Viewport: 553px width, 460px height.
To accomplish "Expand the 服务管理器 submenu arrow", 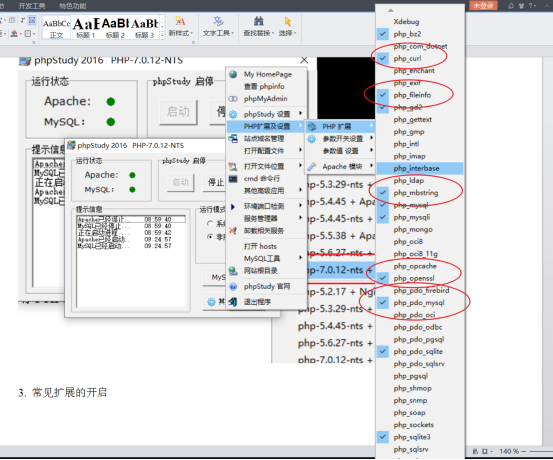I will 300,218.
